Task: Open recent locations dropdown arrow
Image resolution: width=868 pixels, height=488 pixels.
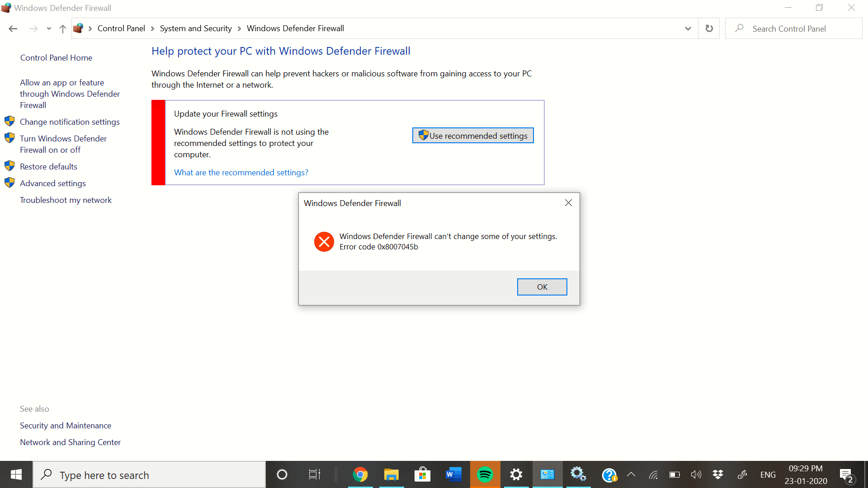Action: [49, 28]
